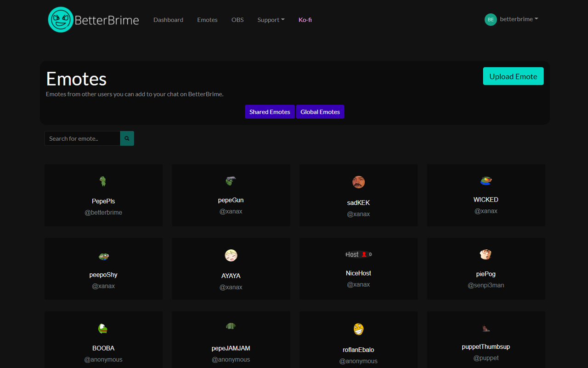Click the search magnifier button

click(127, 138)
